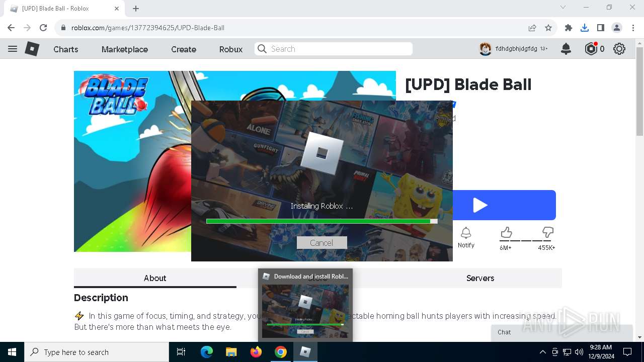Viewport: 644px width, 362px height.
Task: Click the thumbs up like icon
Action: (506, 232)
